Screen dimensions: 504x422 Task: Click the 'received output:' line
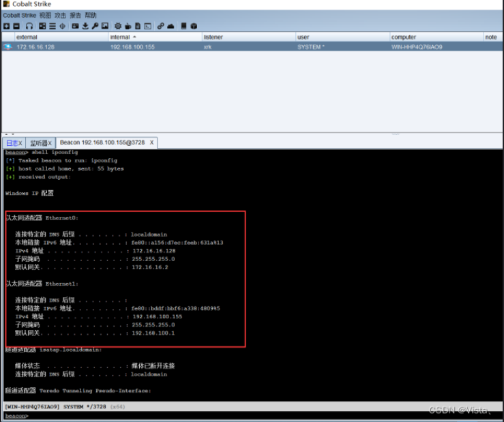click(x=38, y=177)
